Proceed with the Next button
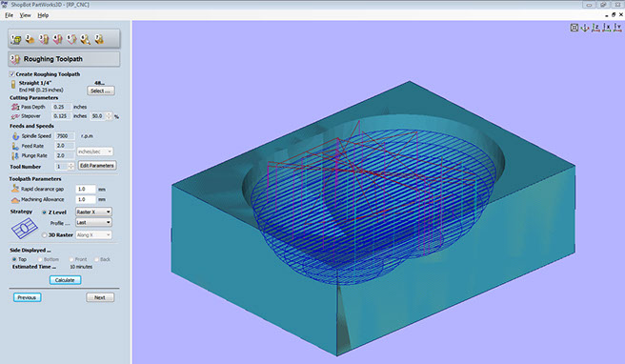625x364 pixels. click(x=100, y=297)
